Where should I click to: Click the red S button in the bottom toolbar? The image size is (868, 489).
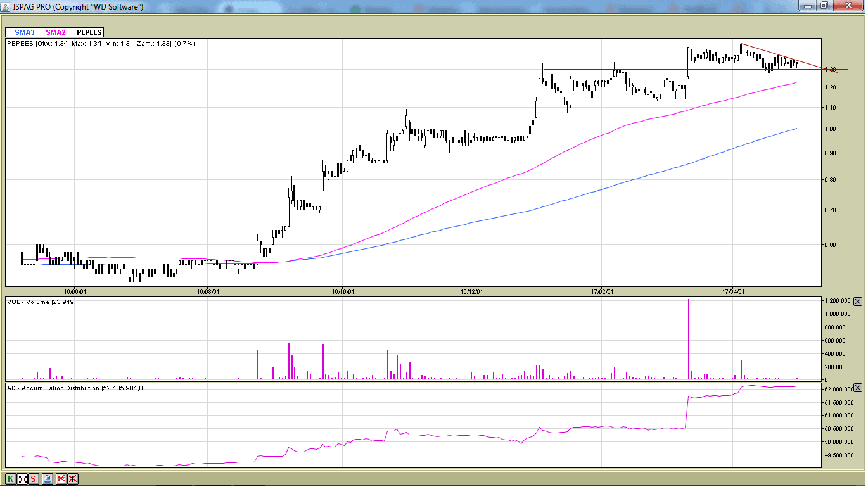coord(34,479)
